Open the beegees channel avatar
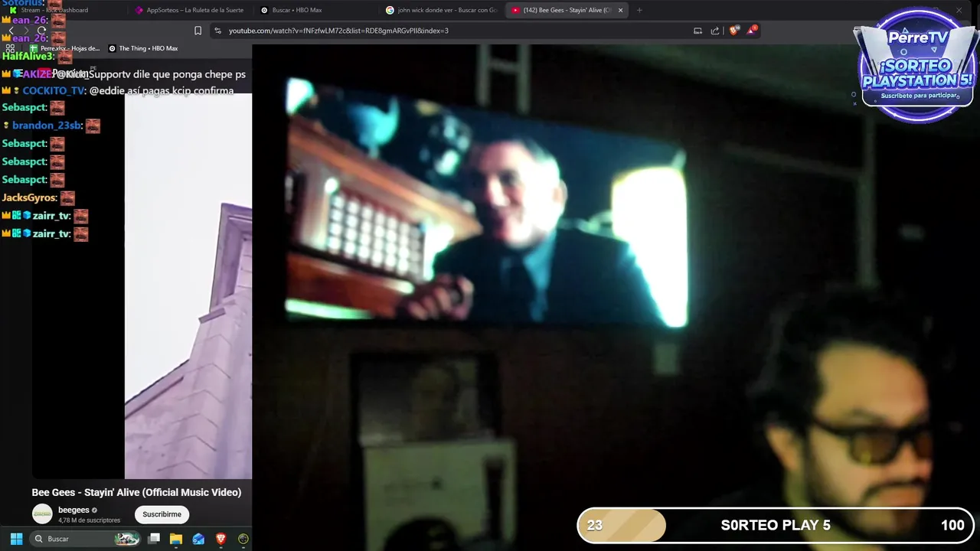980x551 pixels. [42, 514]
